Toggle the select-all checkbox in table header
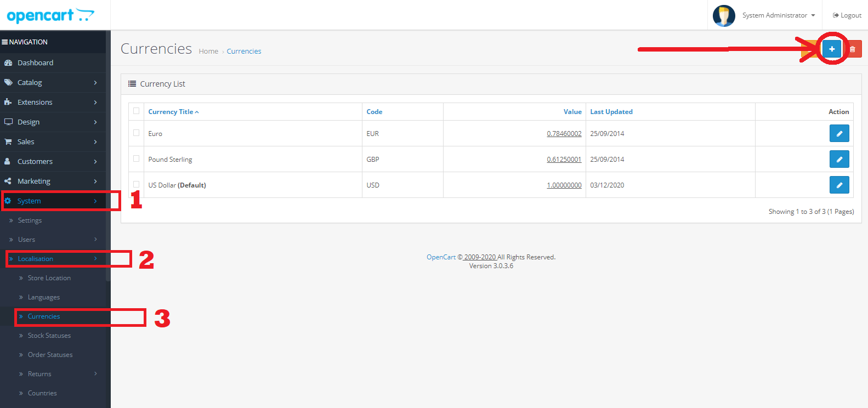This screenshot has width=868, height=408. click(x=136, y=111)
